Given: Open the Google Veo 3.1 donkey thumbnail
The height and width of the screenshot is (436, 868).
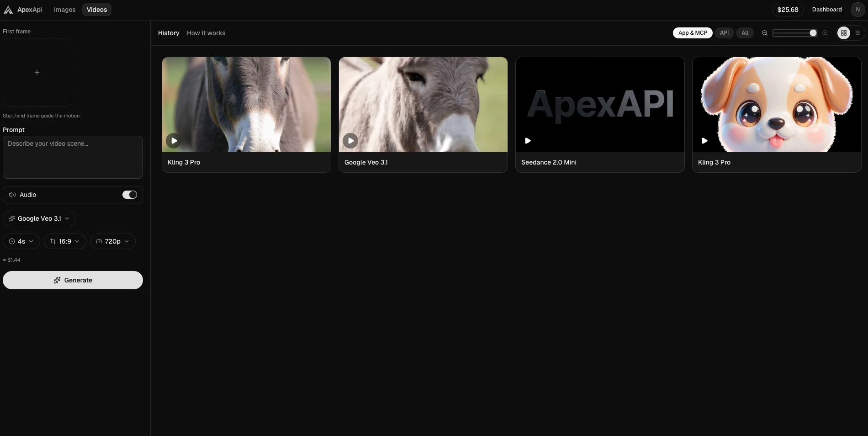Looking at the screenshot, I should pyautogui.click(x=423, y=105).
